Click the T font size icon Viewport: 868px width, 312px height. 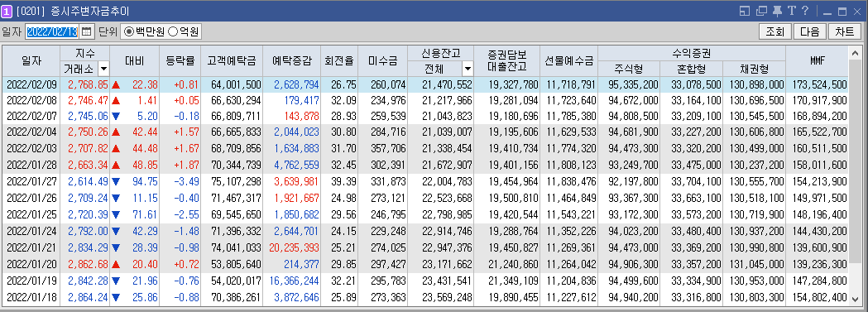pyautogui.click(x=792, y=11)
